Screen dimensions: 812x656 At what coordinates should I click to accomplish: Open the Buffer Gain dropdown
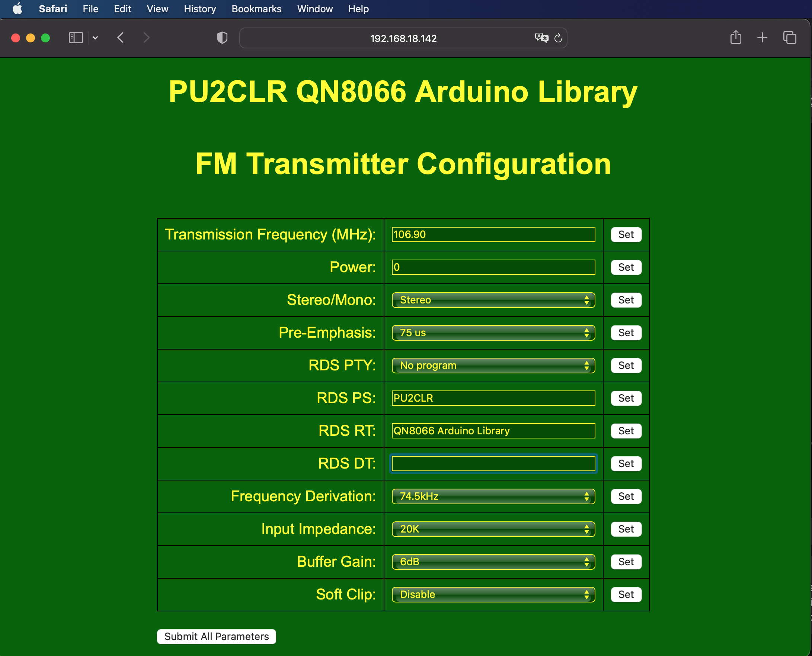(493, 562)
